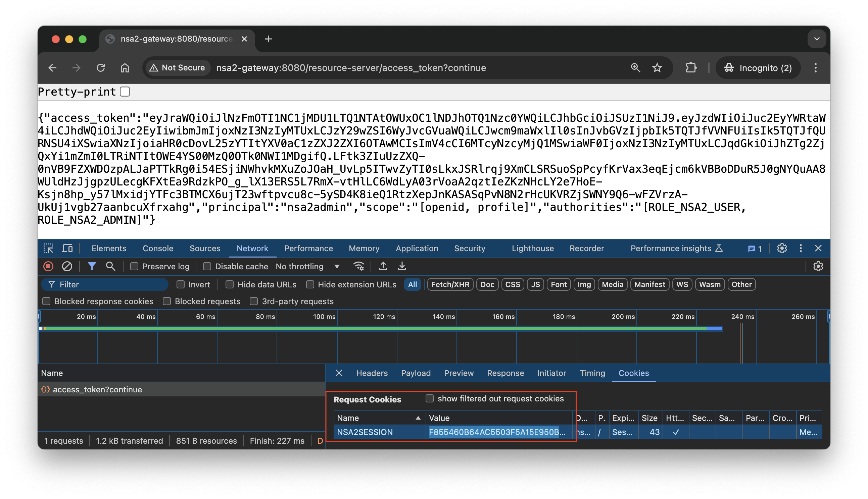The height and width of the screenshot is (499, 868).
Task: Check 3rd-party requests
Action: [x=253, y=301]
